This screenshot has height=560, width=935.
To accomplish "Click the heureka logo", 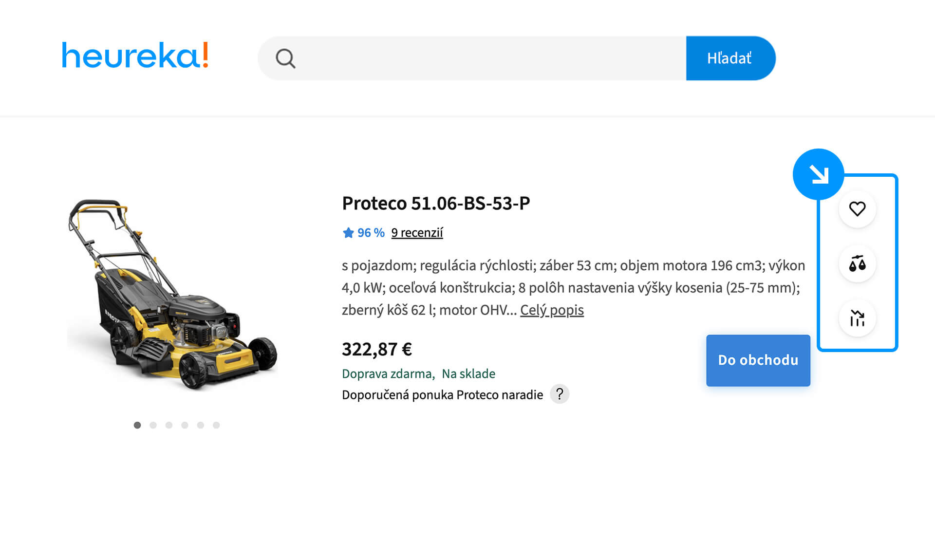I will 135,56.
